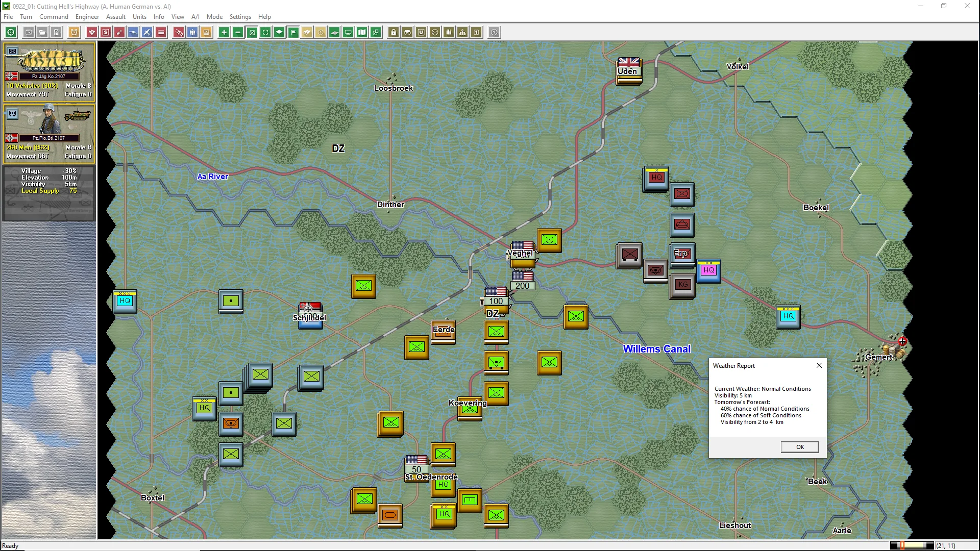This screenshot has width=980, height=551.
Task: Click OK in Weather Report dialog
Action: [800, 447]
